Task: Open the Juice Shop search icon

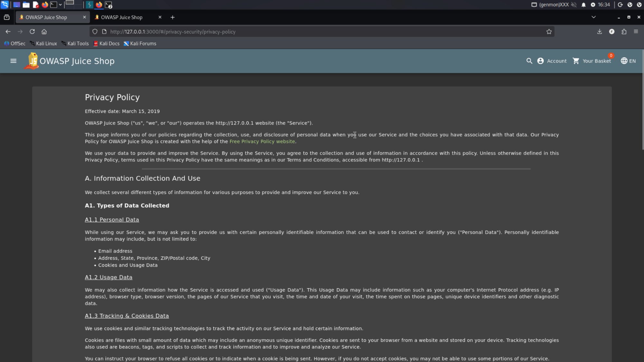Action: click(x=529, y=61)
